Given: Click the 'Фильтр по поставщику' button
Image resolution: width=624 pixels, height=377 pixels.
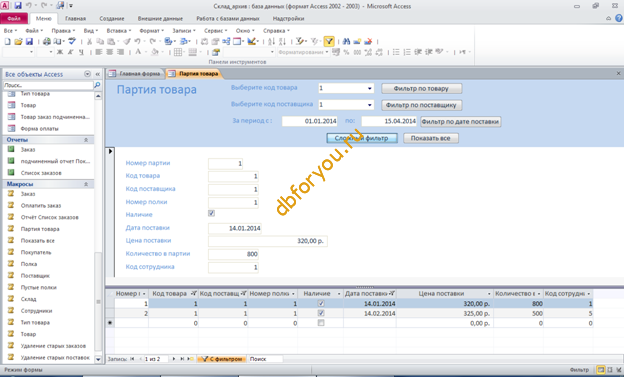Looking at the screenshot, I should (421, 105).
